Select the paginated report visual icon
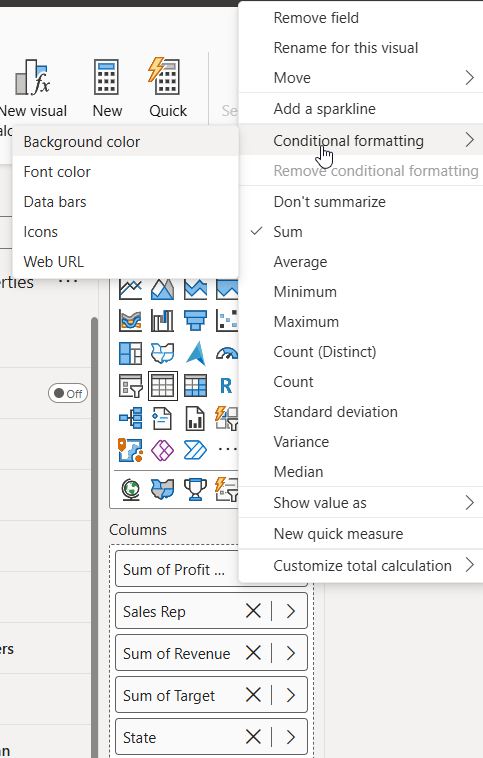 coord(195,418)
